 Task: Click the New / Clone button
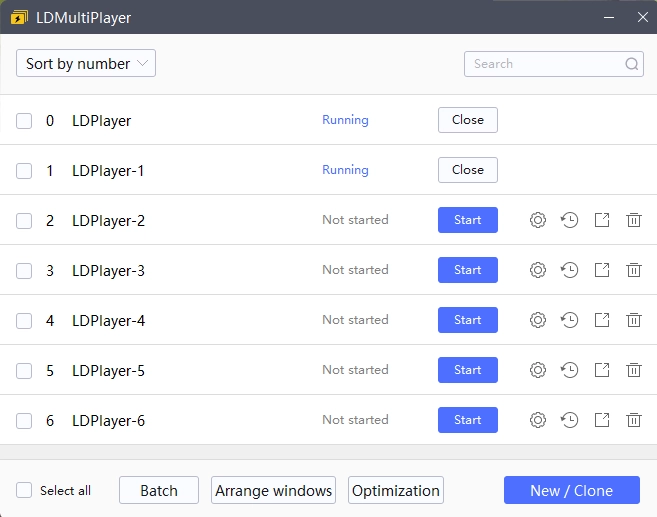point(571,490)
